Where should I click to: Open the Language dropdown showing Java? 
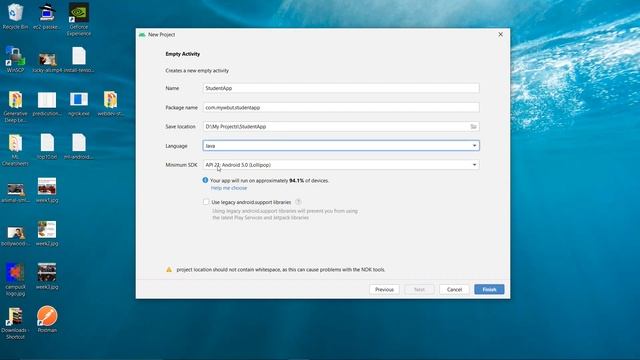(341, 146)
